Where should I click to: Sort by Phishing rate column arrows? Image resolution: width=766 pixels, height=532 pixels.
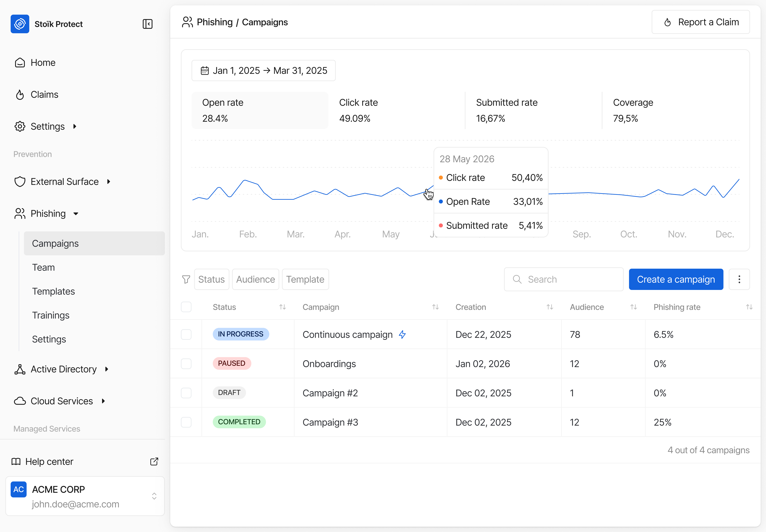point(749,307)
